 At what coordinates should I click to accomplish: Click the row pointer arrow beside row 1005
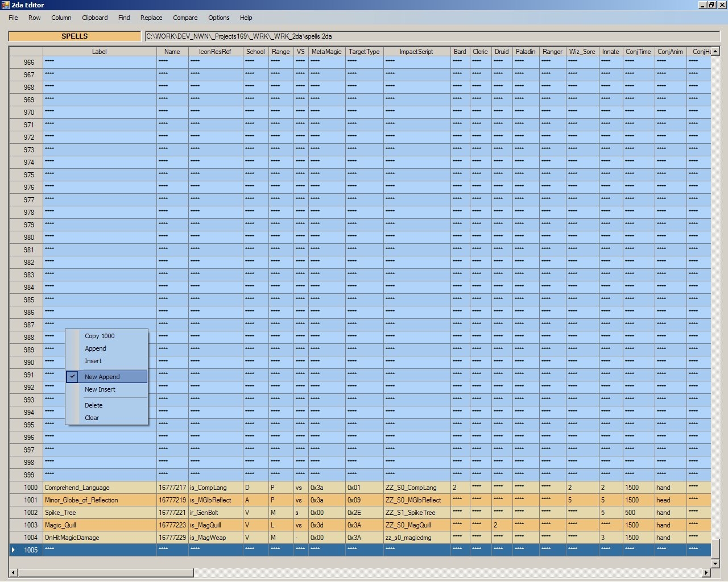coord(14,550)
